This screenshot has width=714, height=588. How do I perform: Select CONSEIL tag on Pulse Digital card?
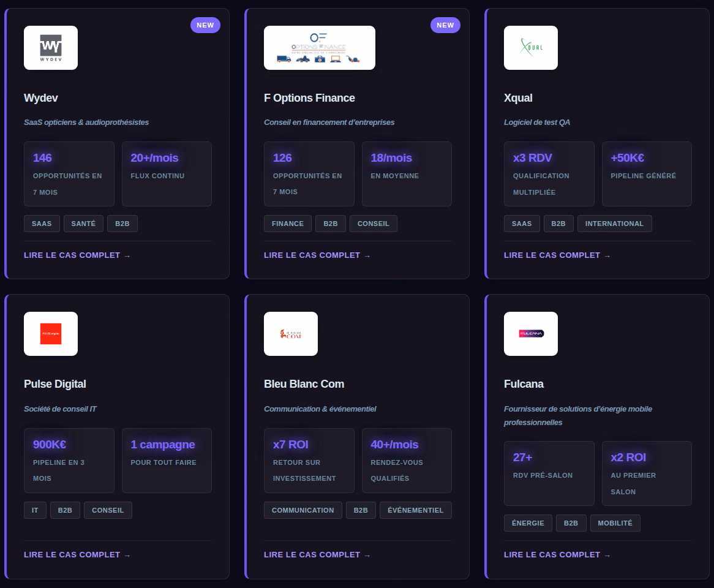coord(108,510)
